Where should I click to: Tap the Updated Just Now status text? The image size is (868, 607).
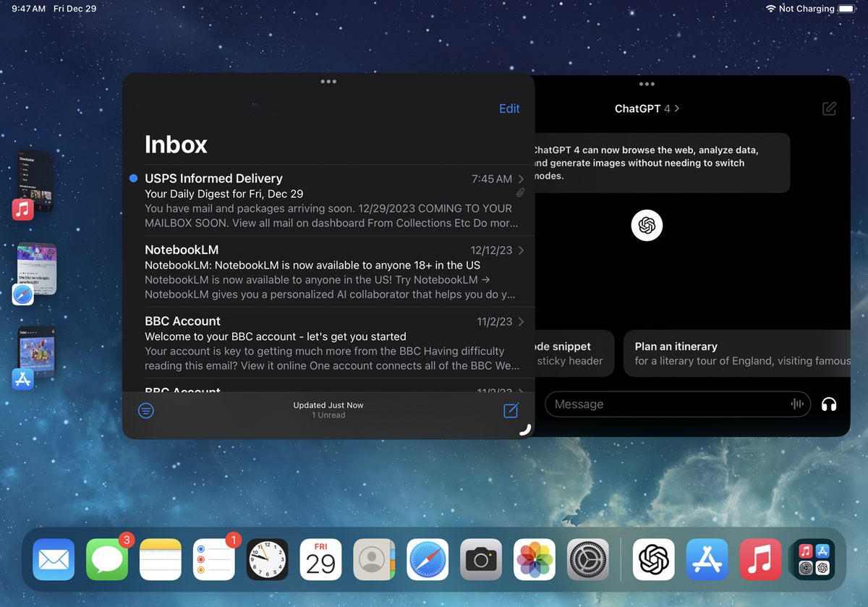pos(328,405)
